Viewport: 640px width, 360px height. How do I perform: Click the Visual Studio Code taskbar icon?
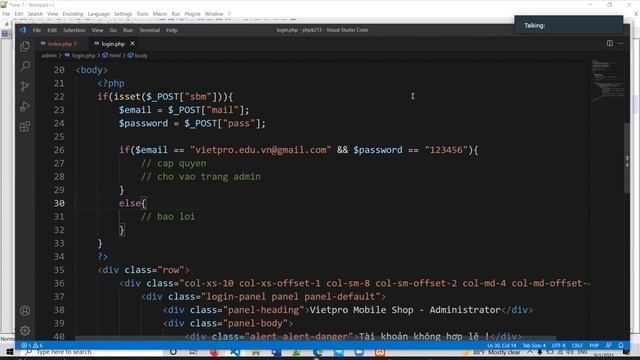[235, 352]
